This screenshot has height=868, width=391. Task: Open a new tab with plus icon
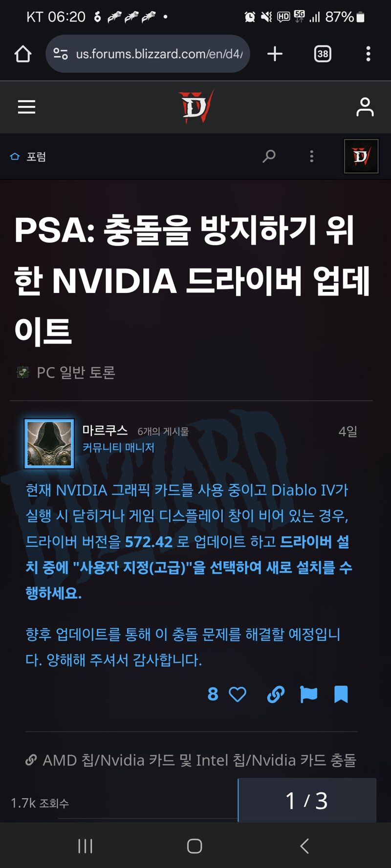tap(275, 54)
